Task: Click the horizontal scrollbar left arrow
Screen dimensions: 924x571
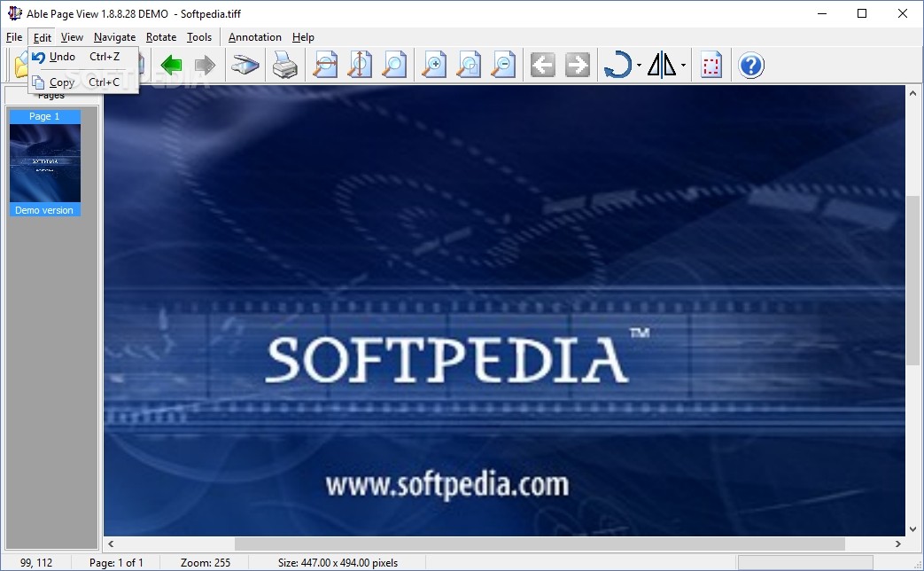Action: [x=111, y=544]
